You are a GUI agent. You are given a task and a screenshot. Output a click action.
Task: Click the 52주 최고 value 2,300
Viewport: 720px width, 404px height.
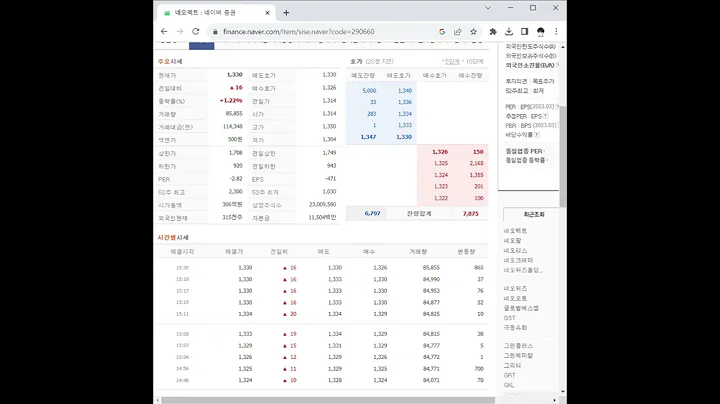pos(235,191)
